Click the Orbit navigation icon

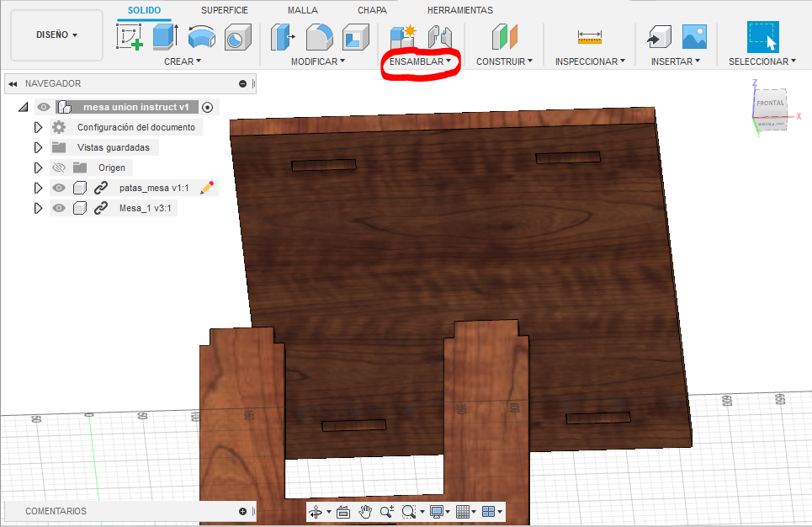pos(316,512)
